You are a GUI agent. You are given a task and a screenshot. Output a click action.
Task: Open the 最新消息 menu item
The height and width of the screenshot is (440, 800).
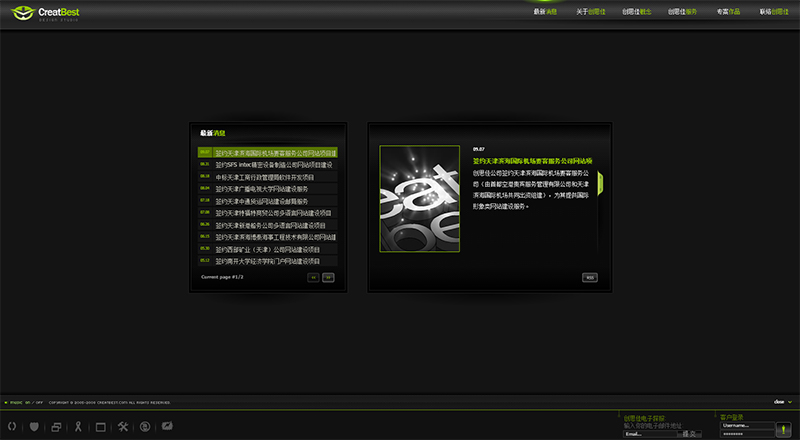pyautogui.click(x=545, y=12)
